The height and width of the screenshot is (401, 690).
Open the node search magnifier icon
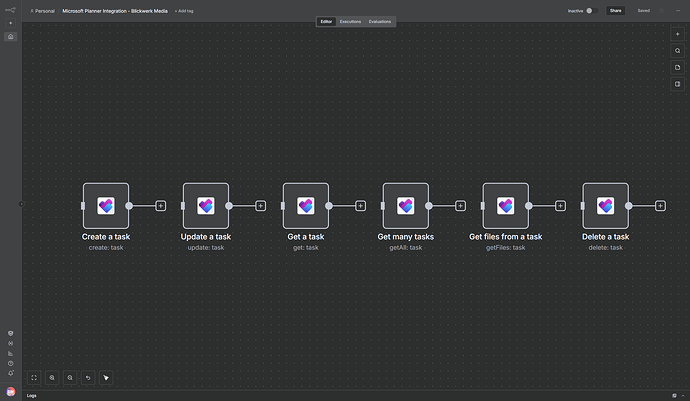677,50
